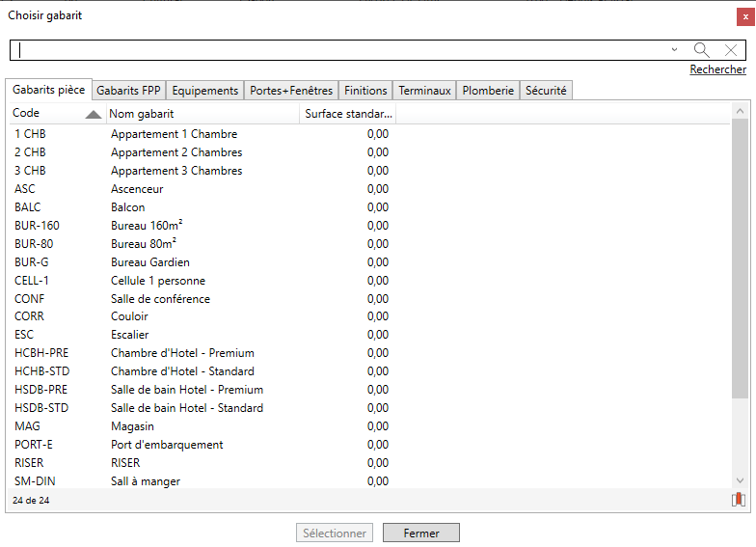Clear the search field with the X icon
The width and height of the screenshot is (756, 547).
pyautogui.click(x=731, y=50)
